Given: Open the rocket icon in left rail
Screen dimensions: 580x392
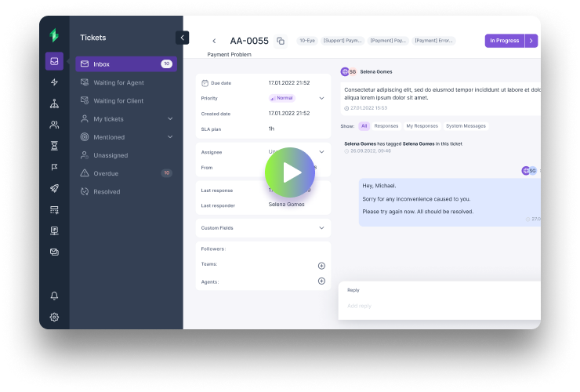Looking at the screenshot, I should click(54, 188).
